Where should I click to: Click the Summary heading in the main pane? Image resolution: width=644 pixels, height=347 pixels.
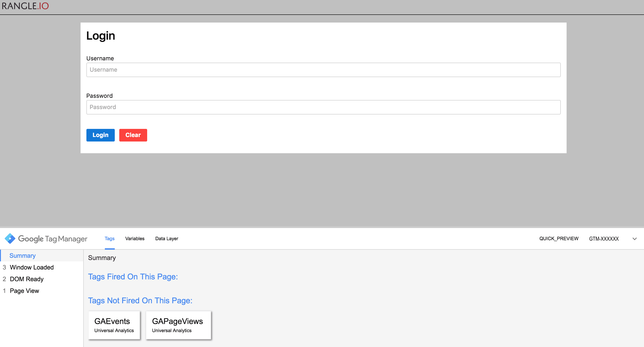(x=102, y=258)
